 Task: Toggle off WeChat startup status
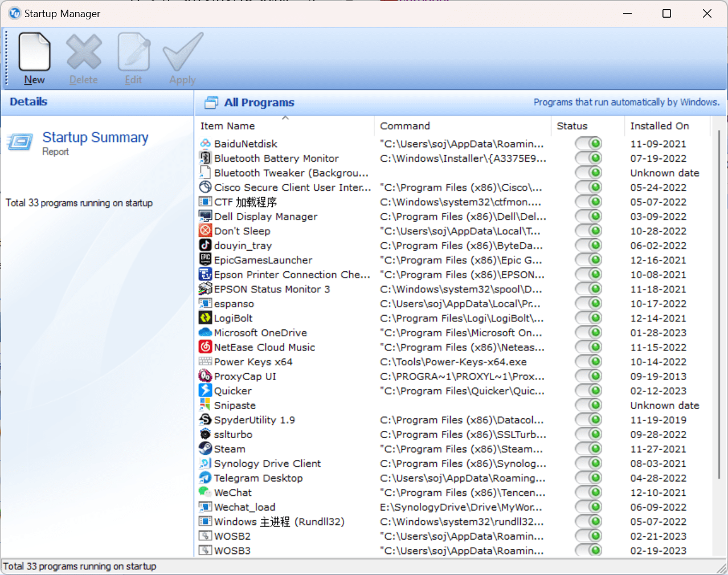(x=588, y=492)
